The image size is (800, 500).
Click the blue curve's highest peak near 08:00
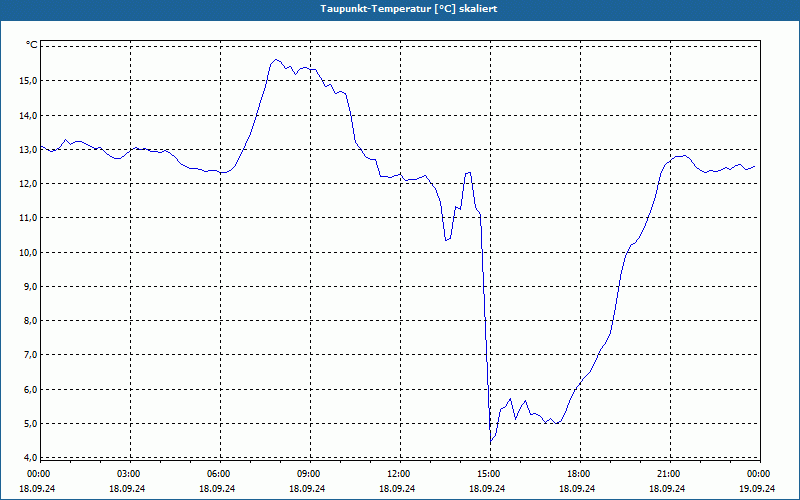[x=276, y=60]
